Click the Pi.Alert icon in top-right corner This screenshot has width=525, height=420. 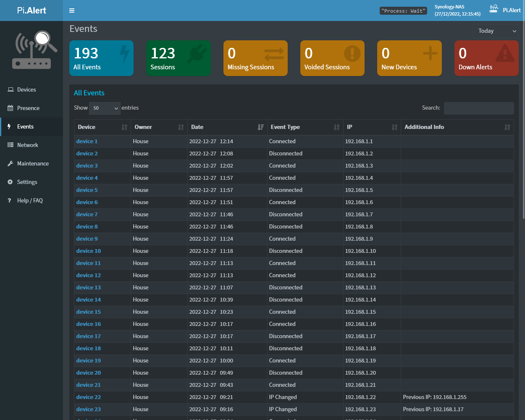click(x=493, y=9)
